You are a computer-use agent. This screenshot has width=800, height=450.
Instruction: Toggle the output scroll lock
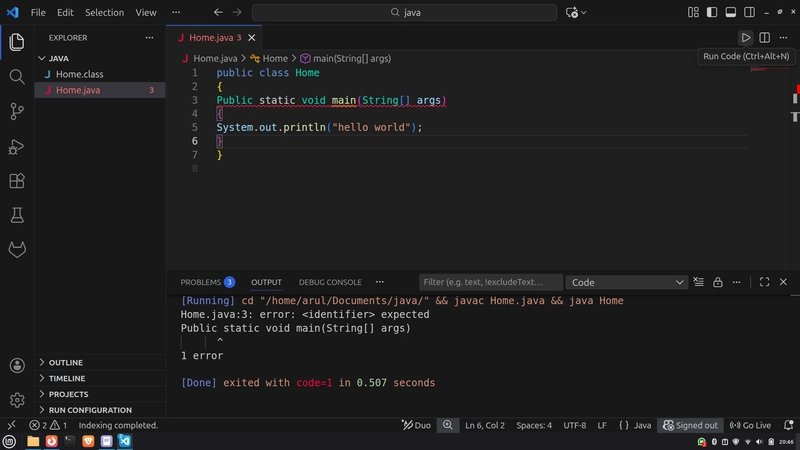pyautogui.click(x=718, y=283)
